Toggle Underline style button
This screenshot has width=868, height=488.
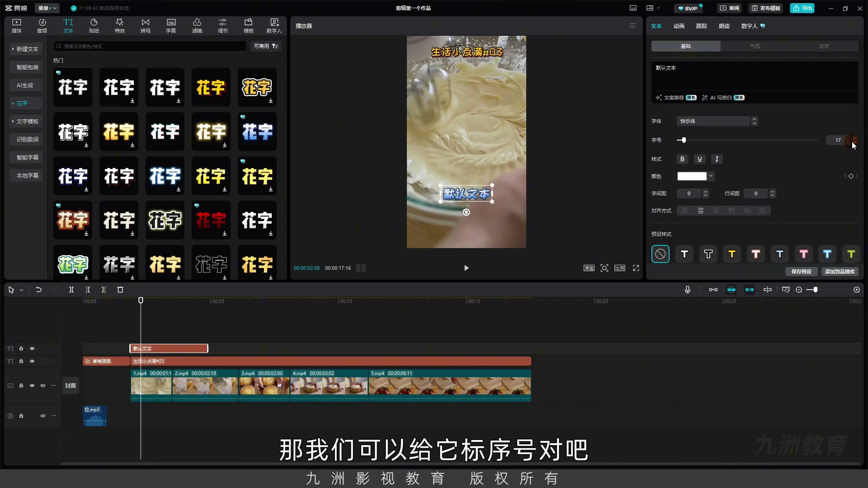click(700, 159)
